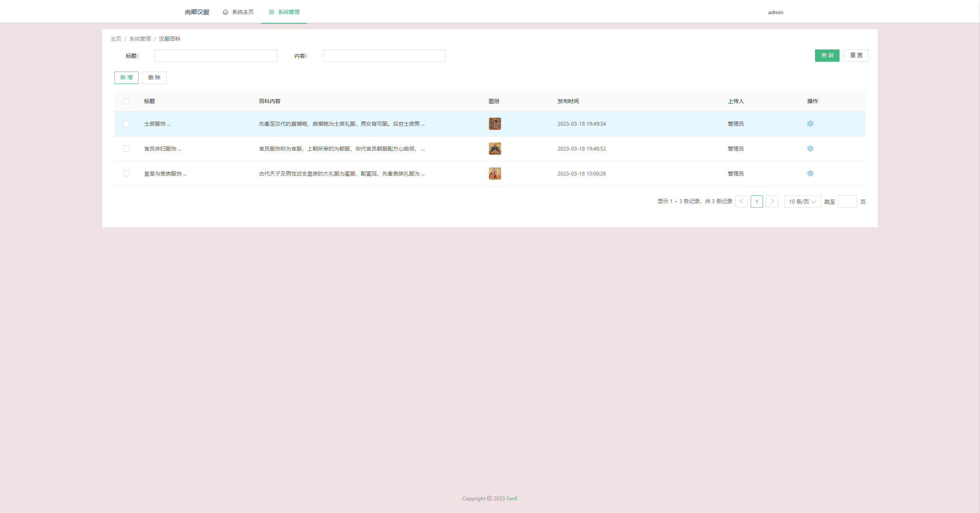Image resolution: width=980 pixels, height=513 pixels.
Task: Click the 新增 button to add entry
Action: pos(126,77)
